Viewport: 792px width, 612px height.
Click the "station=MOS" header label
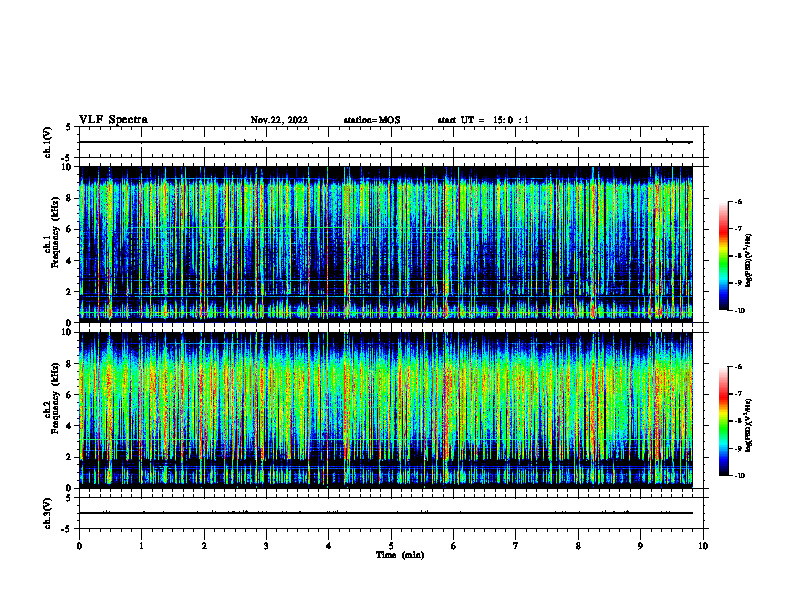(372, 120)
